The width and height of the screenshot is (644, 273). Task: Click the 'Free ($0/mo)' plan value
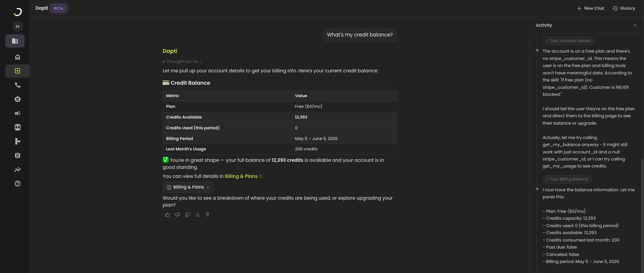tap(309, 106)
